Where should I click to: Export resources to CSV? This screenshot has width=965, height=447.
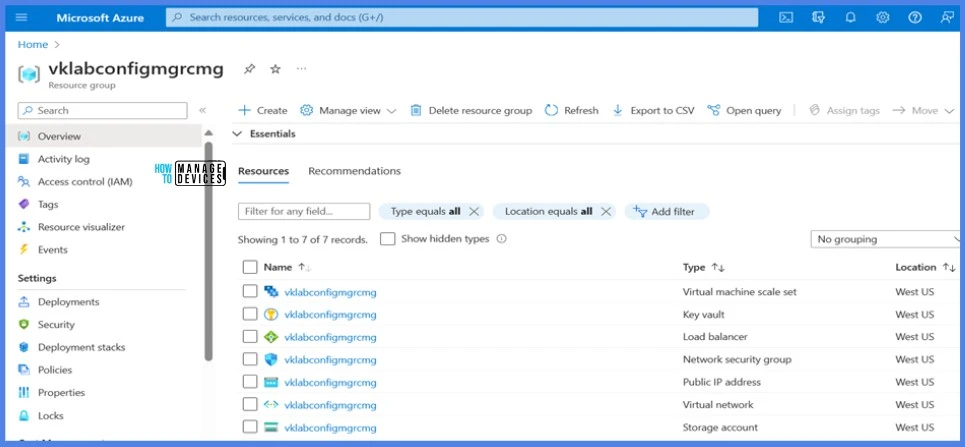653,110
